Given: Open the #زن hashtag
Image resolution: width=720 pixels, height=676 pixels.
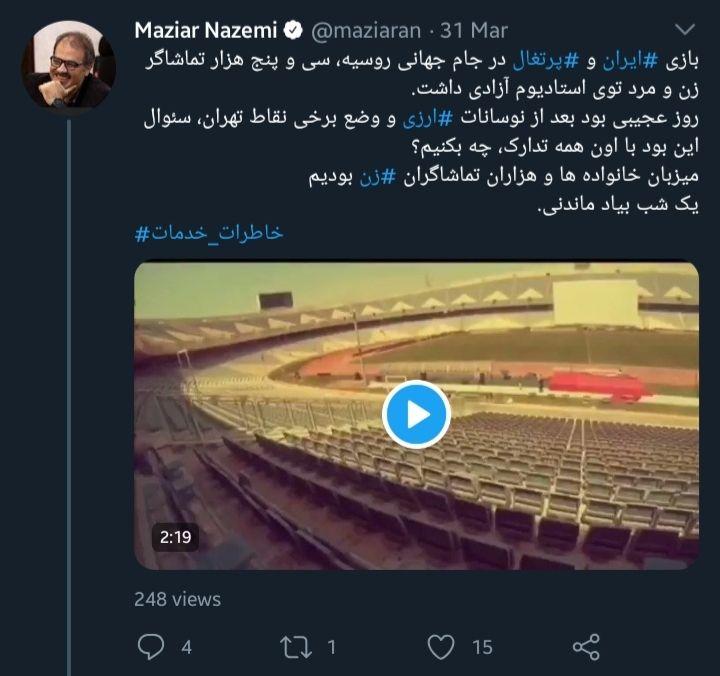Looking at the screenshot, I should 377,176.
